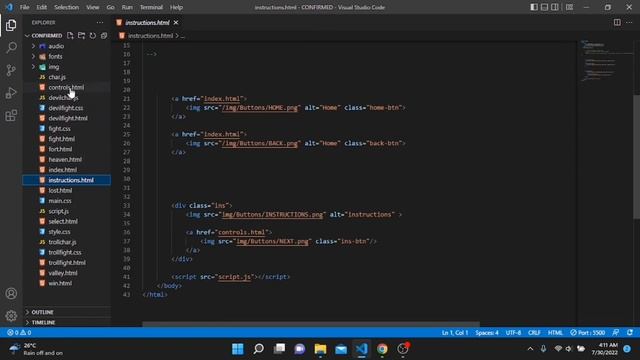
Task: Open the Run and Debug view
Action: pos(11,93)
